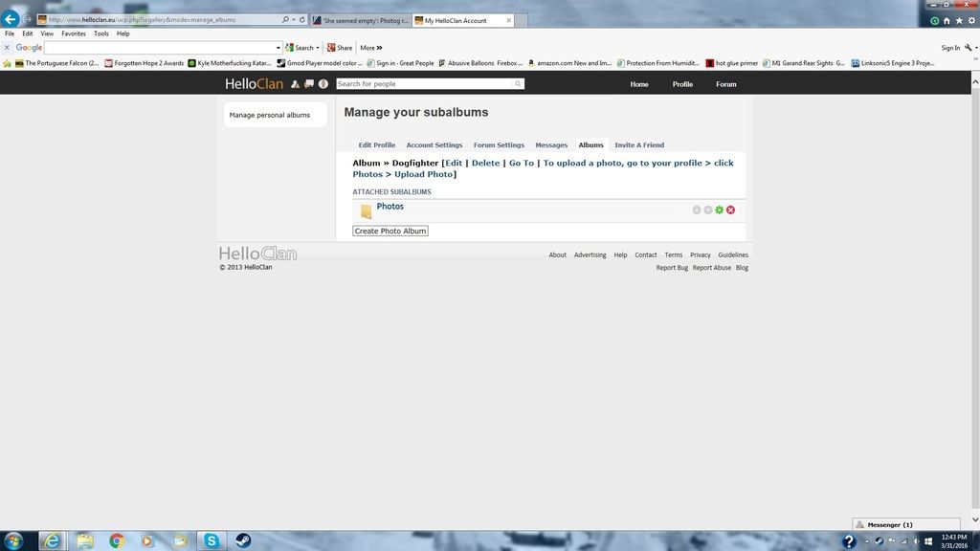The height and width of the screenshot is (551, 980).
Task: Click green gear to edit Photos subalbum
Action: (720, 209)
